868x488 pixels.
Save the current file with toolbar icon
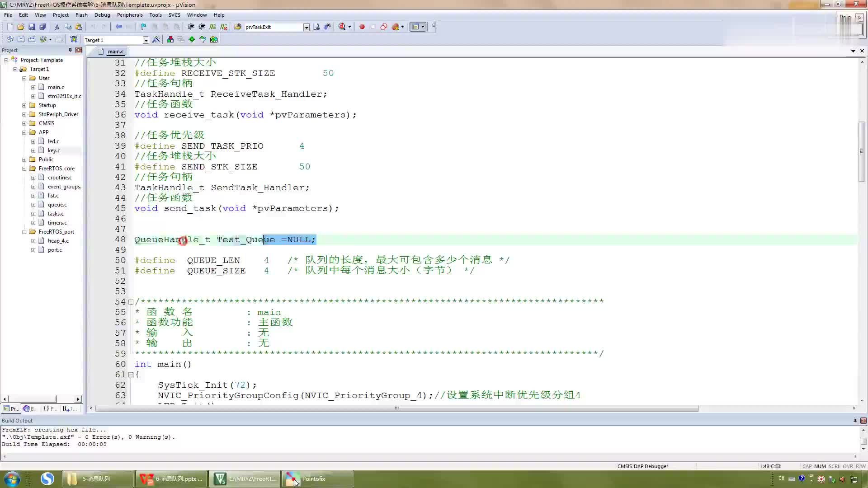click(32, 27)
